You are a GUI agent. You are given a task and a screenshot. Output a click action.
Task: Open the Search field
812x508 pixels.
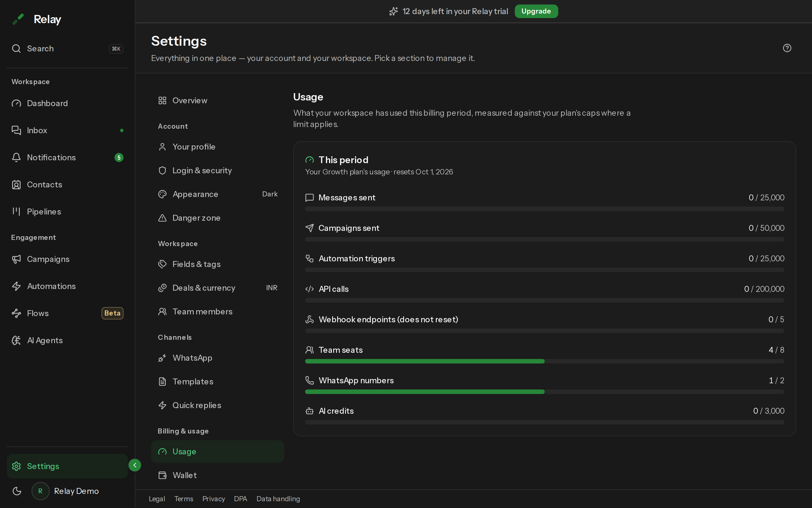coord(67,48)
